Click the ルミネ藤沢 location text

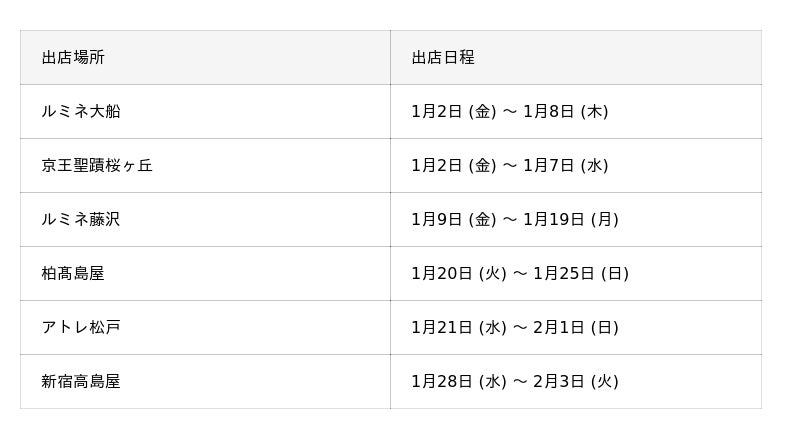click(x=81, y=219)
